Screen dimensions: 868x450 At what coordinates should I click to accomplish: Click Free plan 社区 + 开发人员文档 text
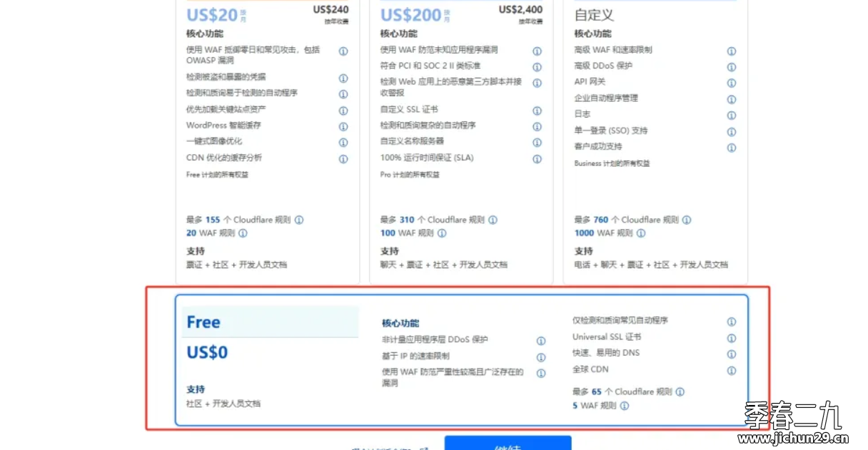click(x=223, y=404)
